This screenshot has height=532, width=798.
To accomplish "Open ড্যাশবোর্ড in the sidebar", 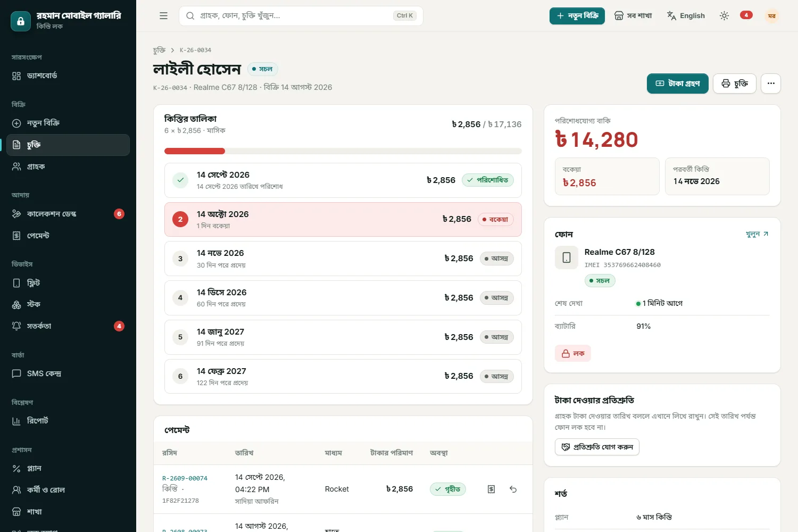I will (68, 76).
